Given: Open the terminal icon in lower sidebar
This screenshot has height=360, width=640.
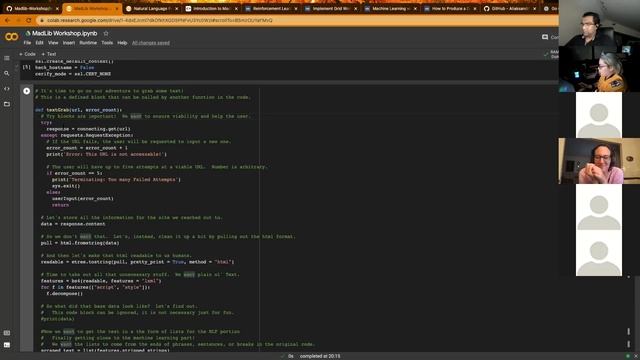Looking at the screenshot, I should [x=7, y=345].
